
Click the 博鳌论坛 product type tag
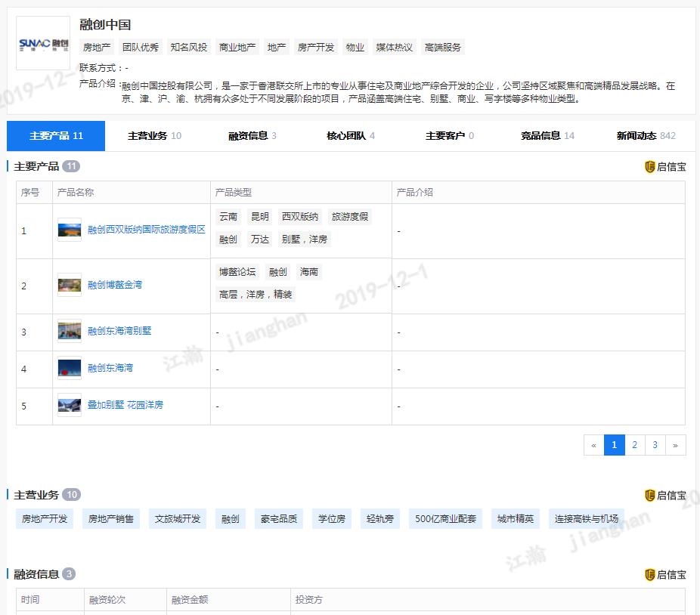237,272
